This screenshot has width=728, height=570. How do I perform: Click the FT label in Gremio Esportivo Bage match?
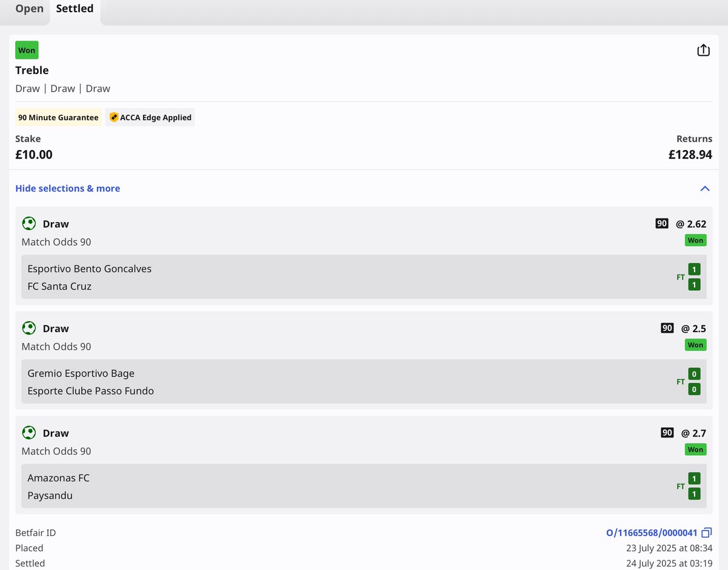[x=681, y=382]
